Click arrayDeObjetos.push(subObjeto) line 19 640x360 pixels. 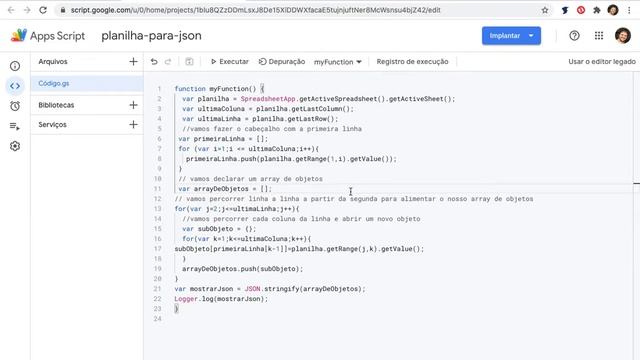pos(242,269)
